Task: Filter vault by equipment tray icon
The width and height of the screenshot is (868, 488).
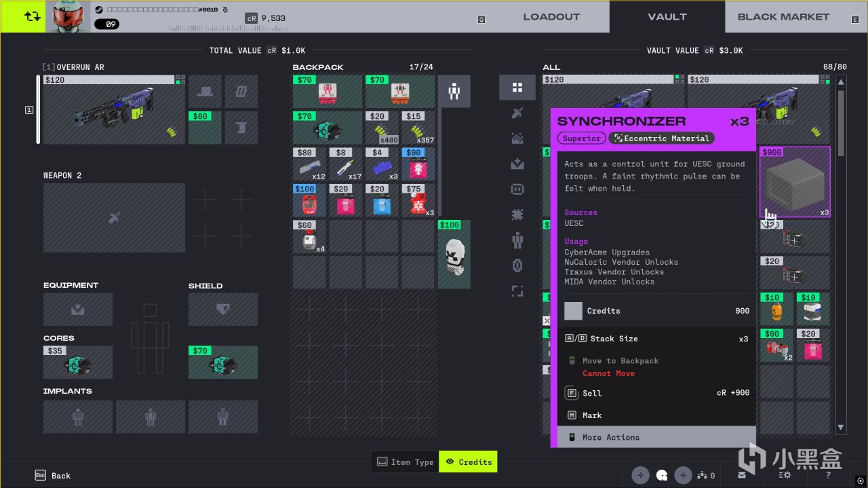Action: (517, 164)
